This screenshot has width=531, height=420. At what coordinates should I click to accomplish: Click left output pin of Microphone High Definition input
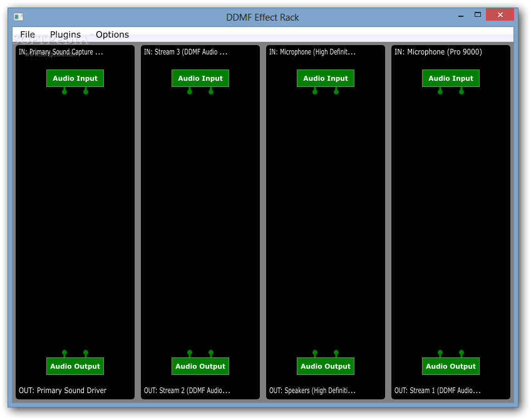315,91
